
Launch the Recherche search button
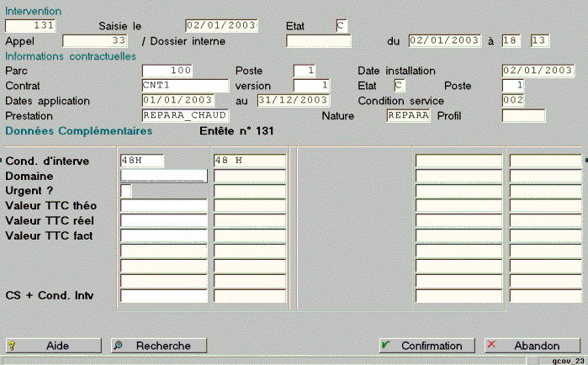(159, 346)
